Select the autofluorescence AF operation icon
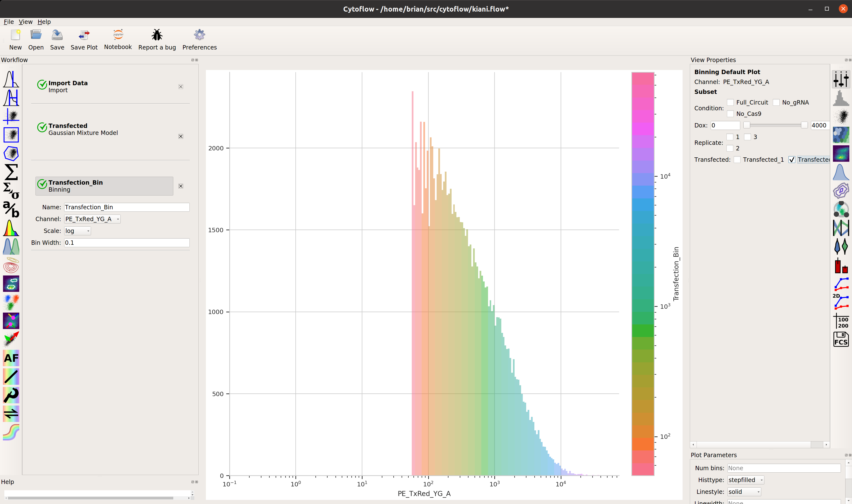 (11, 358)
